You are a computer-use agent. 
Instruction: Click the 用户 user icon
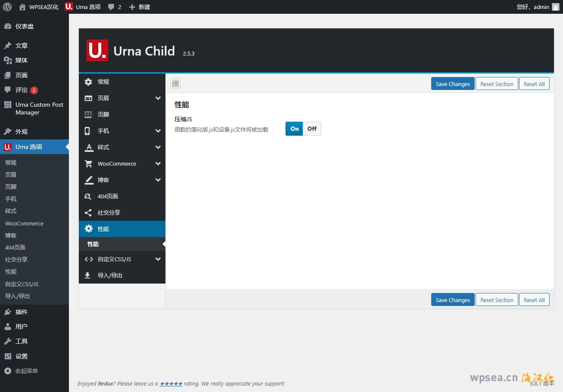point(8,327)
